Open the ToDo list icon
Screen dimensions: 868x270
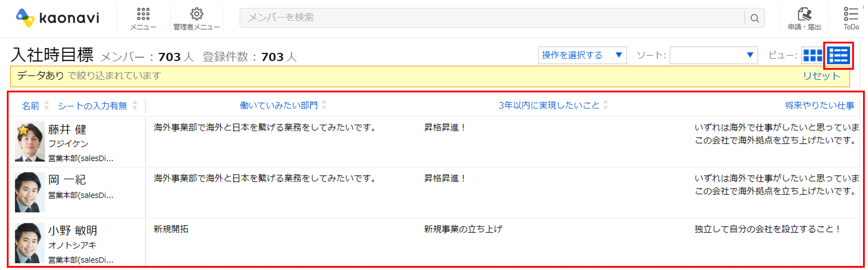pos(851,14)
